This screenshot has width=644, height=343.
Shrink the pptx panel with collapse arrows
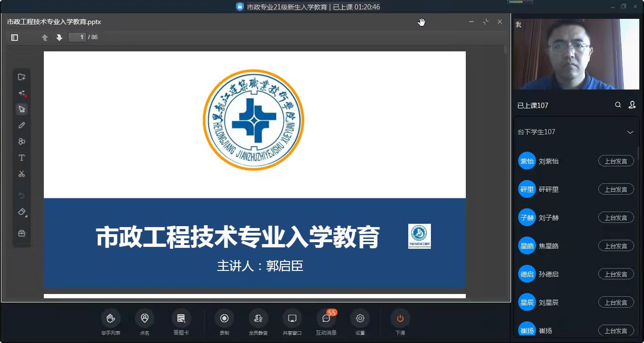486,22
